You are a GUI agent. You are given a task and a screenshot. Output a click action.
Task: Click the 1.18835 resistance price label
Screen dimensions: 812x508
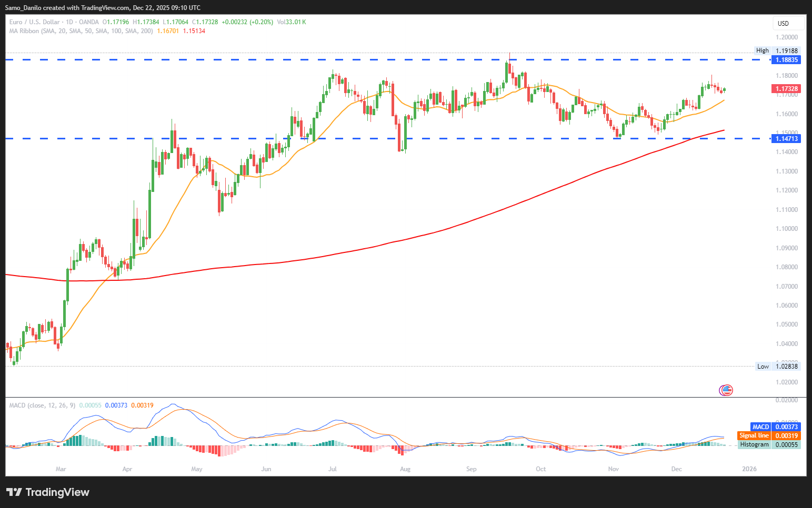786,60
